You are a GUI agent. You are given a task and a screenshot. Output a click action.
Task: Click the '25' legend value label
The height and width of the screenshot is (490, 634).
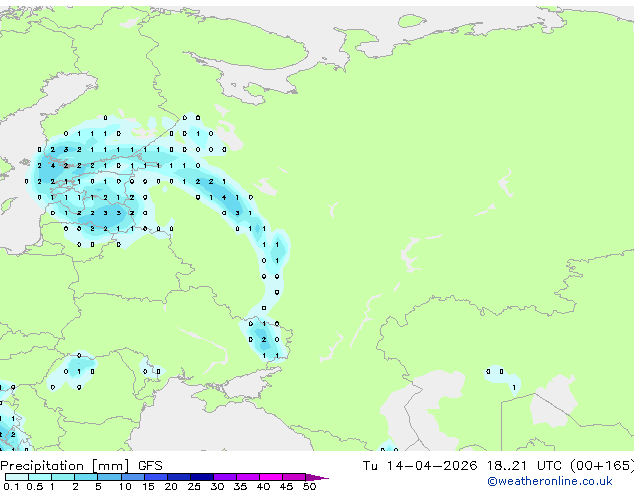(x=194, y=486)
